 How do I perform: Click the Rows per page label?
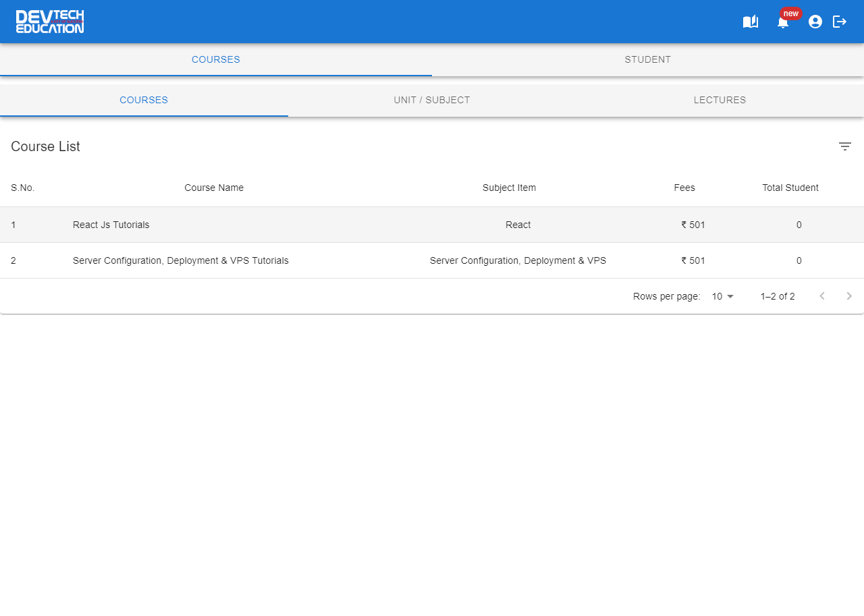click(667, 296)
